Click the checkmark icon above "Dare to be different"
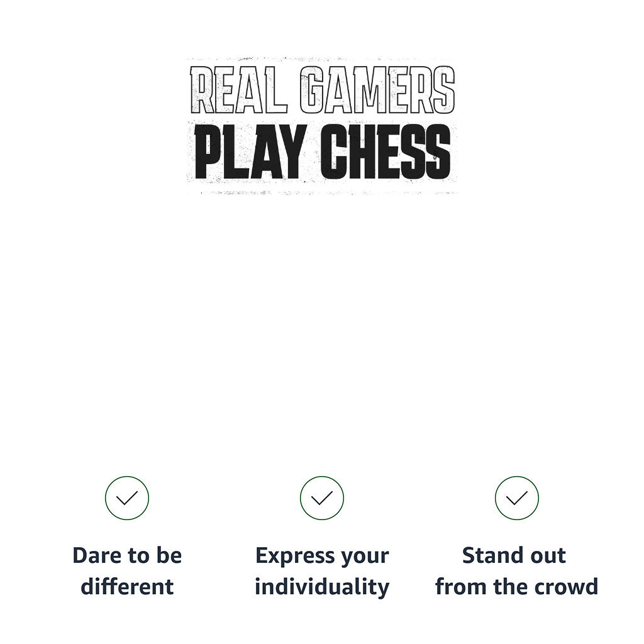644x644 pixels. point(127,498)
